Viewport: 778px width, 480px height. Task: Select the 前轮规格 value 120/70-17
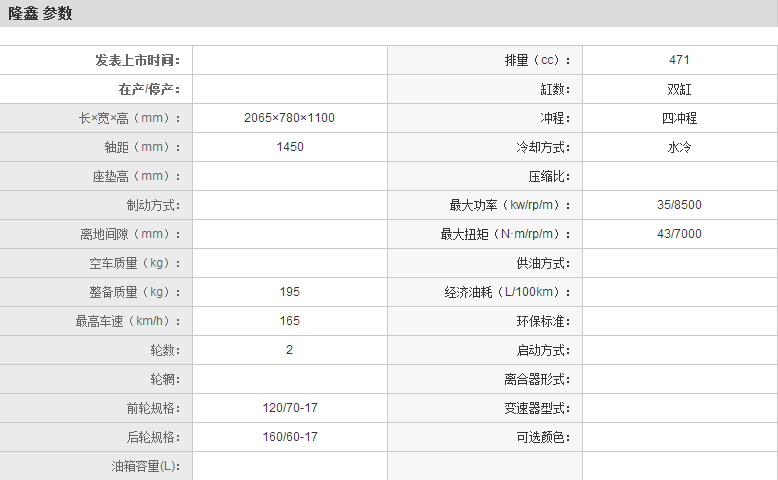pyautogui.click(x=289, y=408)
